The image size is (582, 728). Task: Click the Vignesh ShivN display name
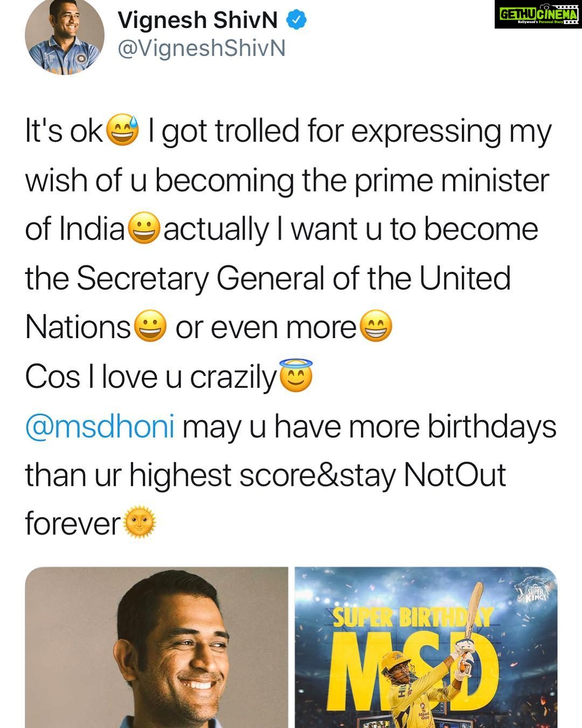click(198, 20)
